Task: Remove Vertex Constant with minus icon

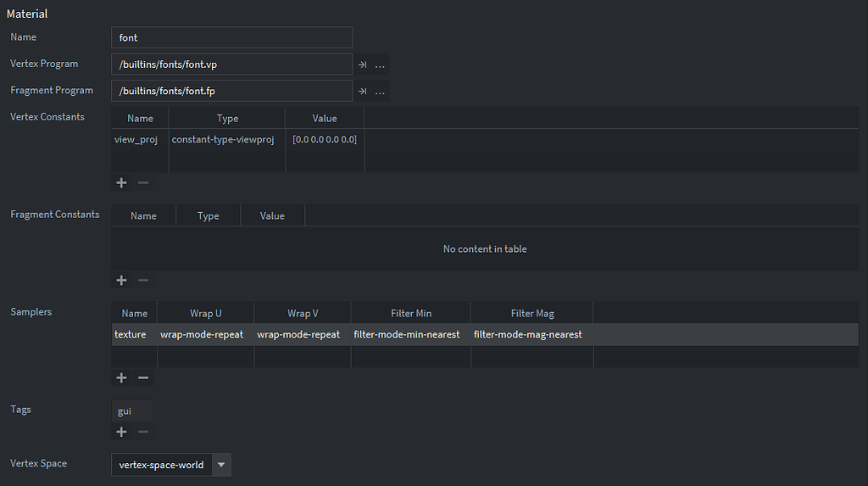Action: coord(143,183)
